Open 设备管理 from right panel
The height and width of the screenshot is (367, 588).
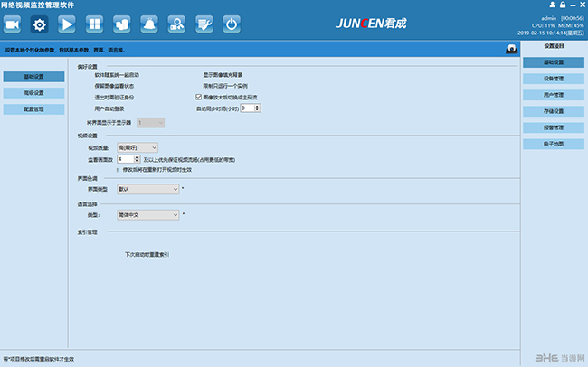click(x=553, y=79)
